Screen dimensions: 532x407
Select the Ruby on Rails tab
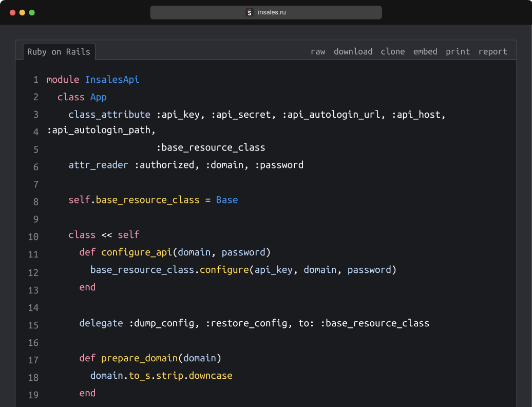(x=59, y=51)
